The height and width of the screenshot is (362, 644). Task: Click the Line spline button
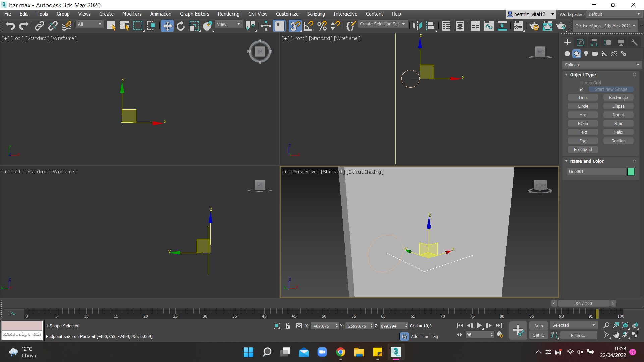pyautogui.click(x=583, y=98)
